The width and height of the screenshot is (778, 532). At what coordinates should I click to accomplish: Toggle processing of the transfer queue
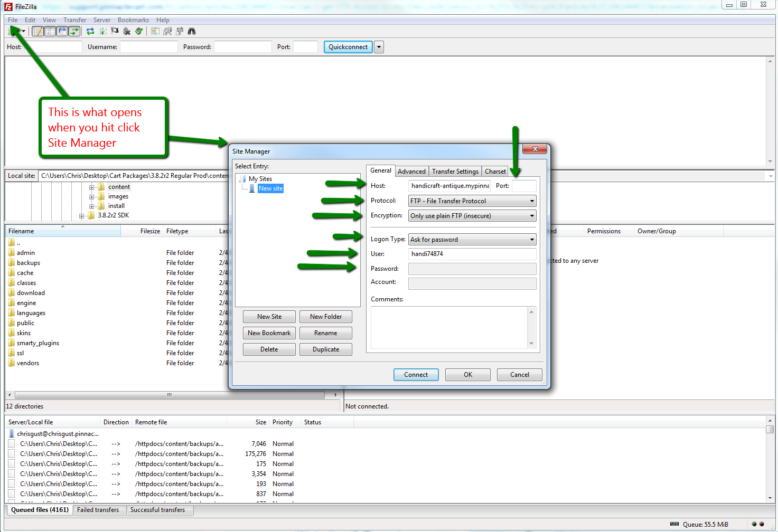click(x=102, y=32)
